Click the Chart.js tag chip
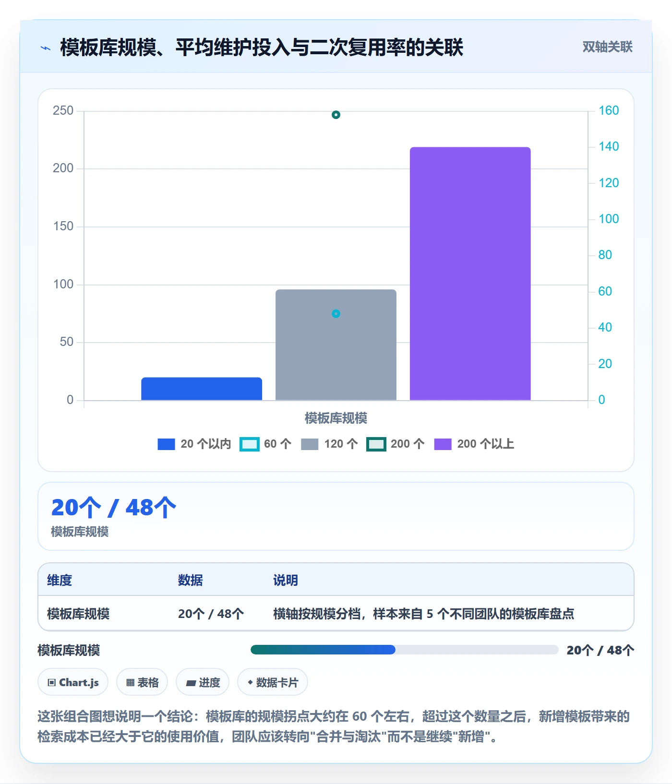Screen dimensions: 672x784 point(73,682)
